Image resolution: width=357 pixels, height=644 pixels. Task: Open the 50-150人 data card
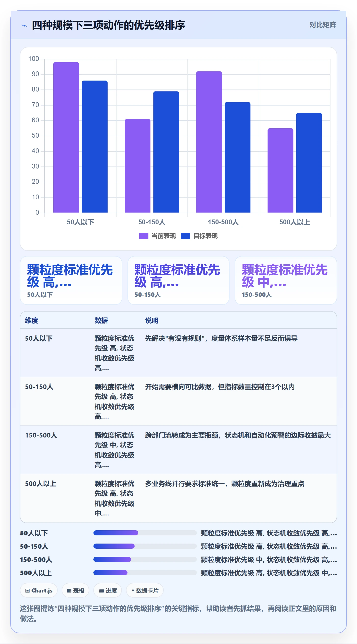pos(178,280)
